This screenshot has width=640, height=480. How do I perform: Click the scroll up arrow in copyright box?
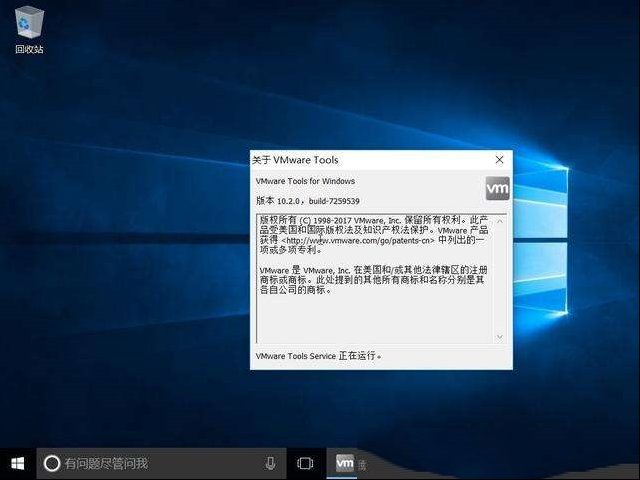coord(500,221)
